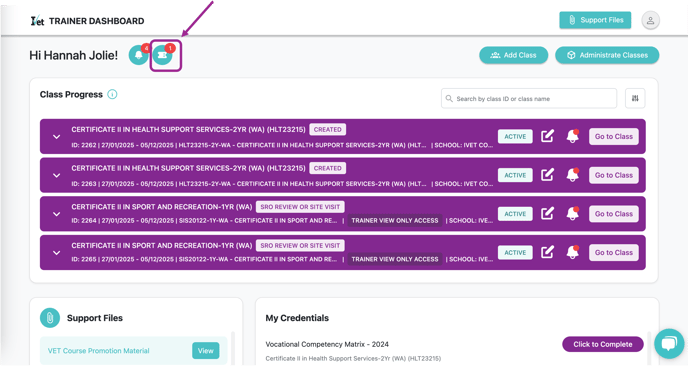Screen dimensions: 688x366
Task: Click TRAINER VIEW ONLY ACCESS label on 2264
Action: pos(395,220)
